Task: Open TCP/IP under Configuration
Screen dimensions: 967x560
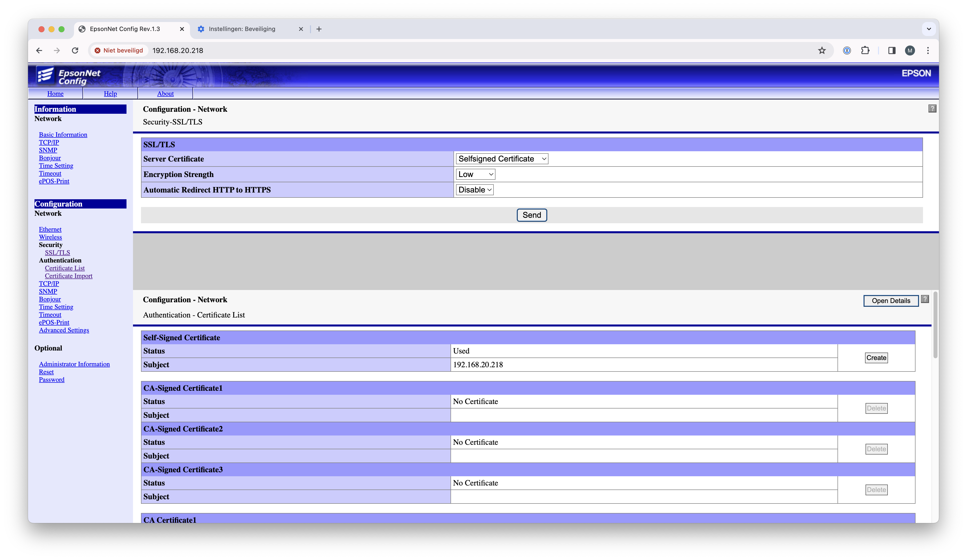Action: coord(49,283)
